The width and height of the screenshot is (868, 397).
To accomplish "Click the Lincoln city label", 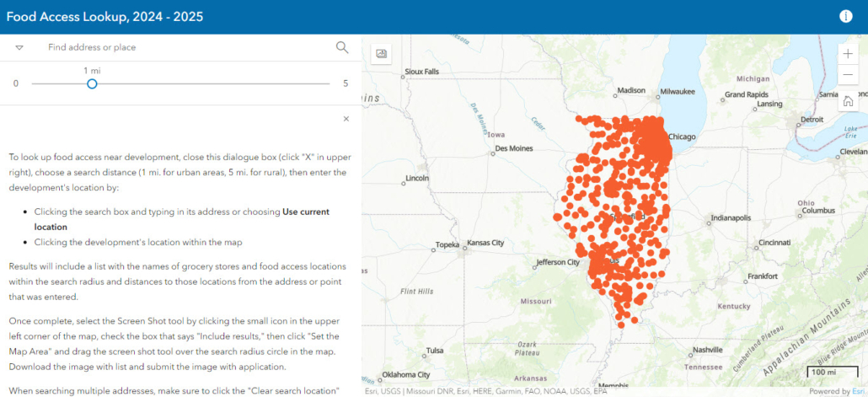I will 417,179.
